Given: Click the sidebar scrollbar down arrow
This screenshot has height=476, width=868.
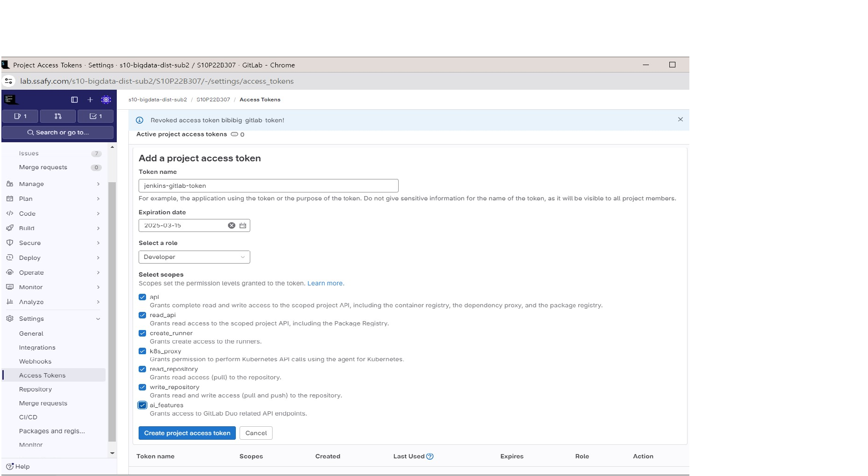Looking at the screenshot, I should [x=112, y=453].
